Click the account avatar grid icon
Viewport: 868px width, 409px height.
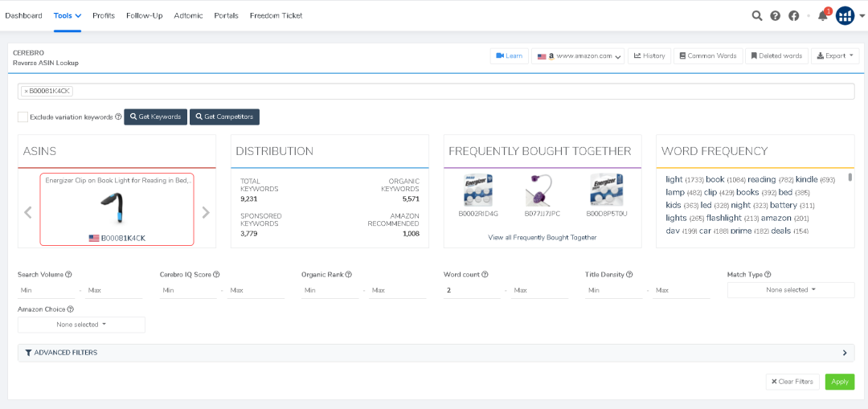point(845,15)
